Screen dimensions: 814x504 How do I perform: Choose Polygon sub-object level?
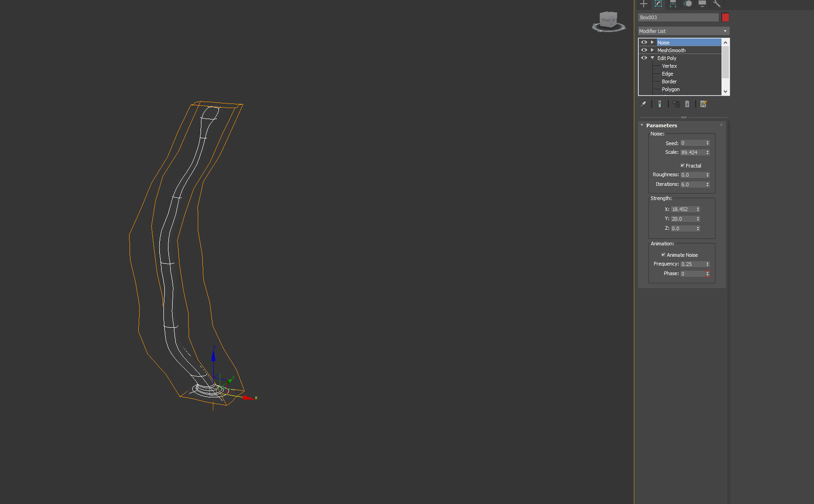pos(671,89)
